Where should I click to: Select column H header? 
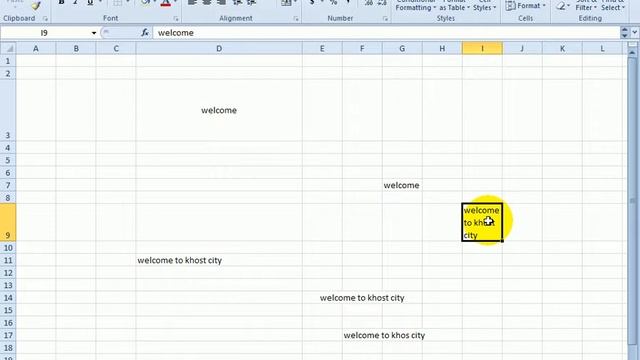coord(442,49)
